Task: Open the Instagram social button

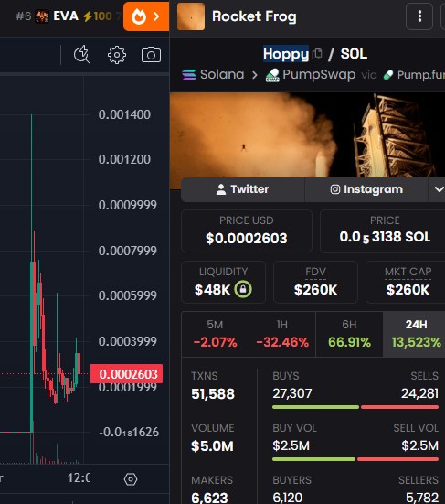Action: point(366,189)
